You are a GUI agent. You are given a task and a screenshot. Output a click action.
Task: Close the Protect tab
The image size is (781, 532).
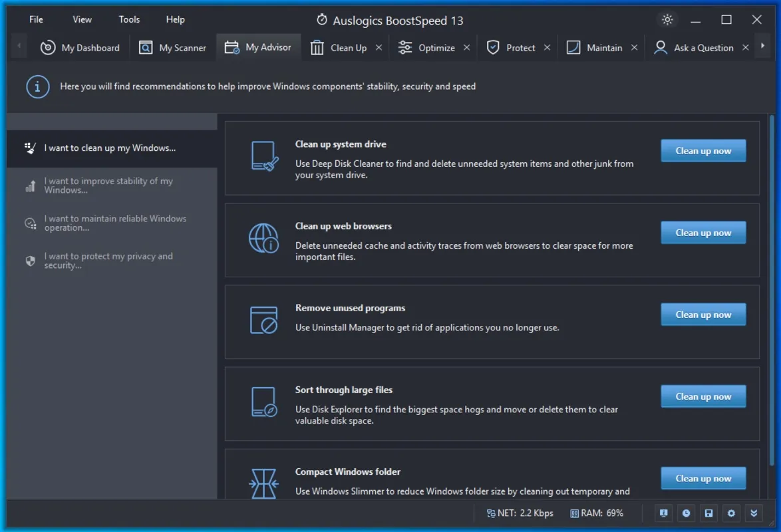[x=547, y=47]
